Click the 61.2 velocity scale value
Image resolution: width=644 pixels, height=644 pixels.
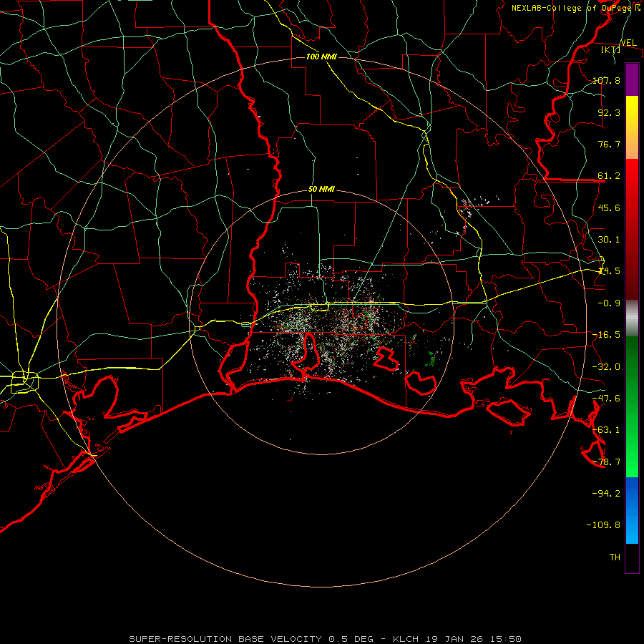click(609, 176)
